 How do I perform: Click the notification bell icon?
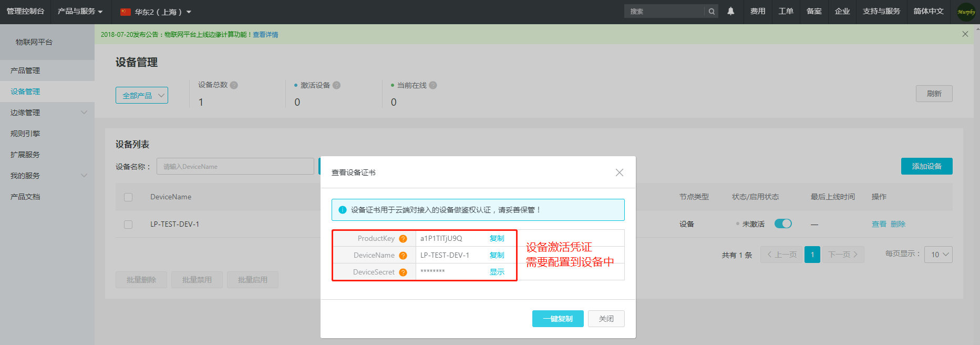tap(730, 11)
